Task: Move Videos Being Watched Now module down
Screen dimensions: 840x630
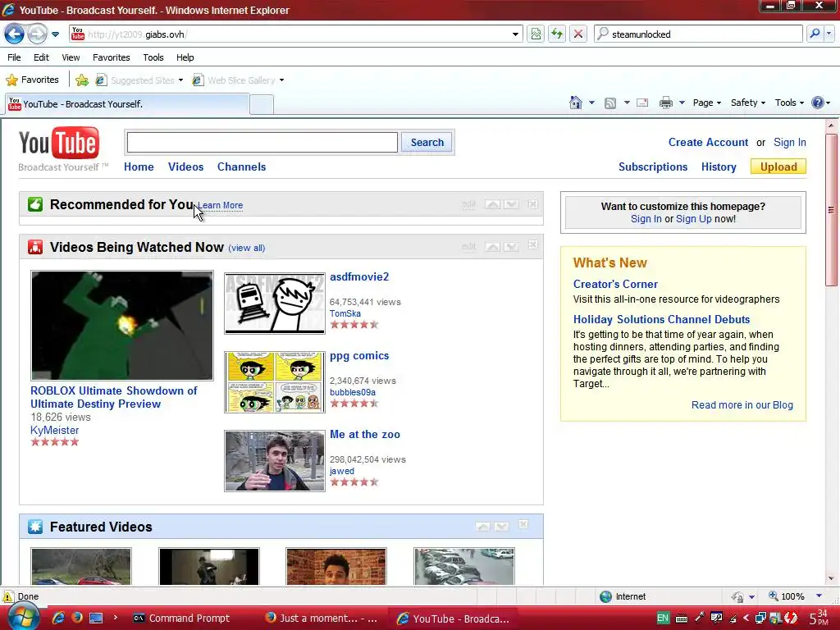Action: [511, 246]
